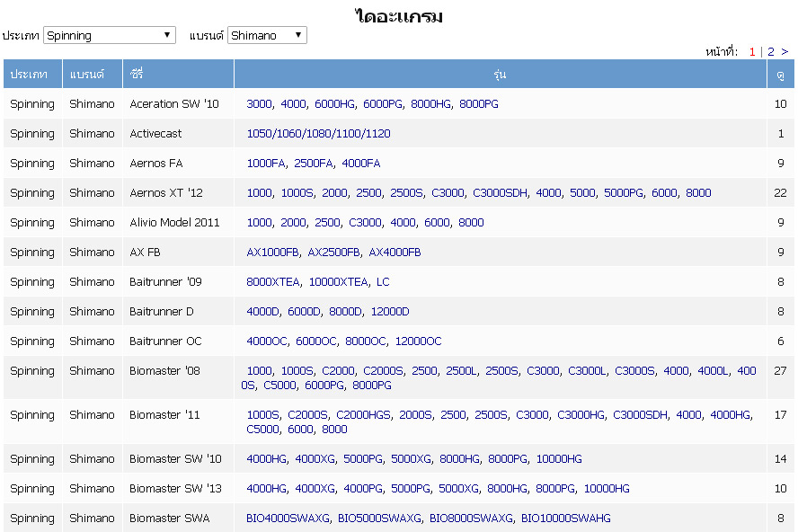Open 5000PG in the Aernos XT '12 row
This screenshot has height=532, width=798.
624,193
